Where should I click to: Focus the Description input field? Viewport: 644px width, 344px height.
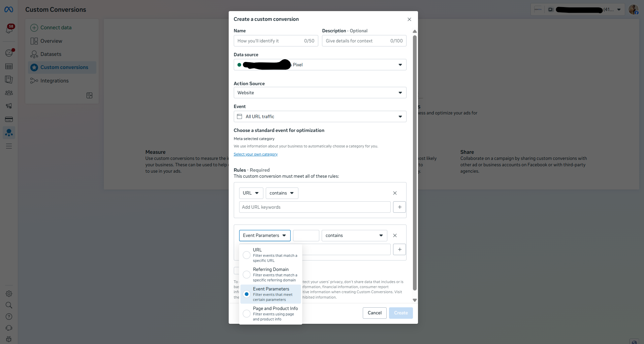click(x=364, y=41)
